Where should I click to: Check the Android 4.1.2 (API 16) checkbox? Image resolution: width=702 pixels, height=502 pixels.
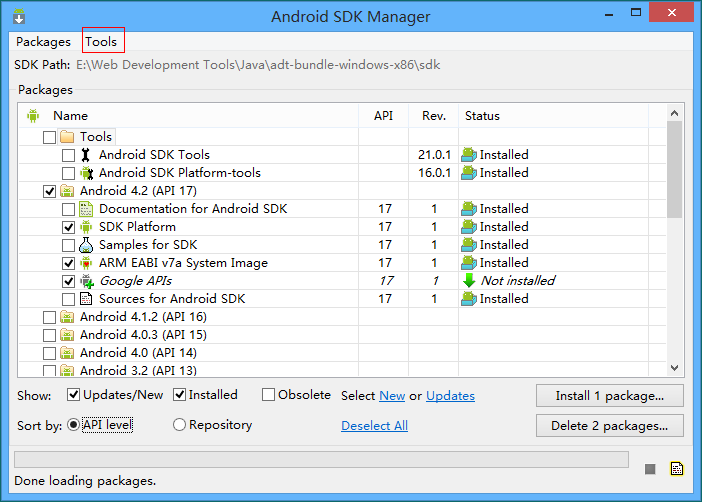click(49, 318)
